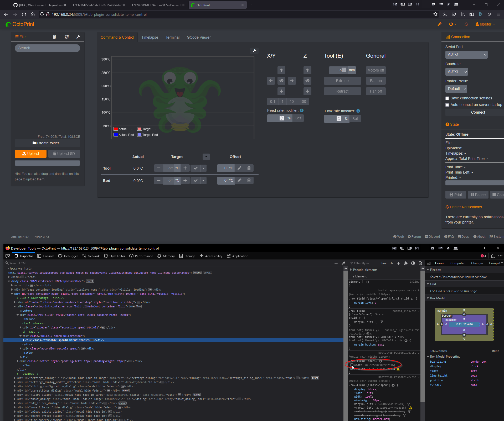Collapse the tabbable span10 div node
Viewport: 504px width, 421px height.
24,340
